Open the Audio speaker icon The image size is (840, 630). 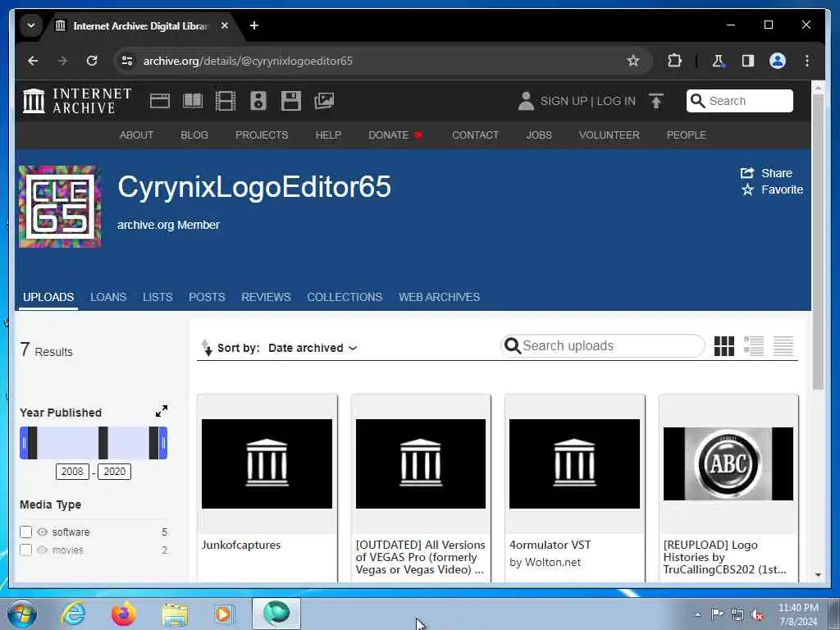[258, 101]
